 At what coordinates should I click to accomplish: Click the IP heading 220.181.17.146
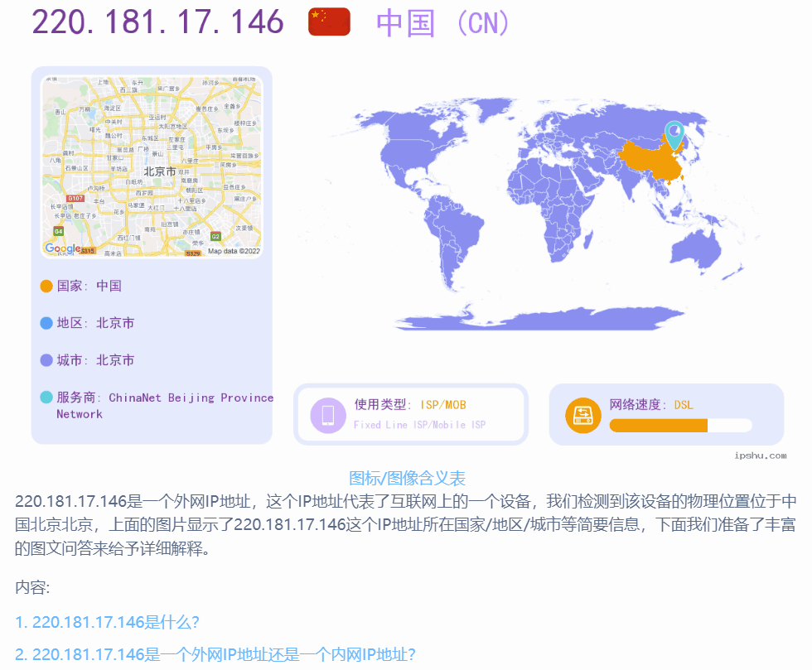pyautogui.click(x=158, y=22)
